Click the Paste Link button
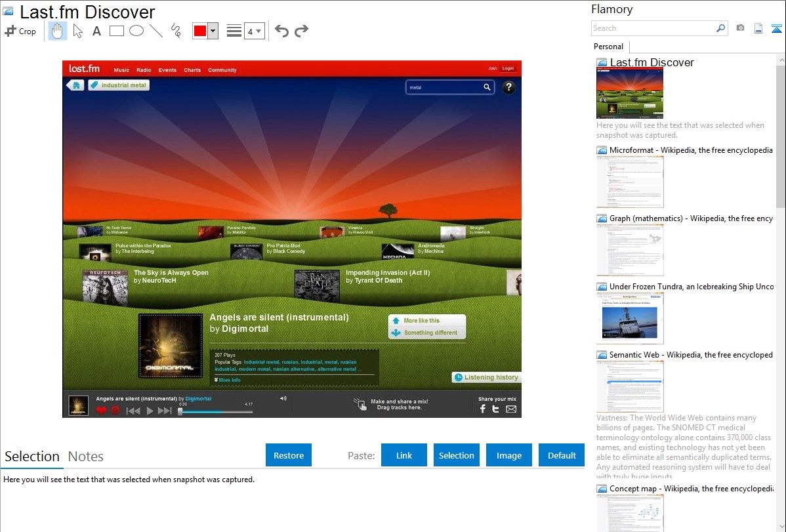 [x=404, y=455]
